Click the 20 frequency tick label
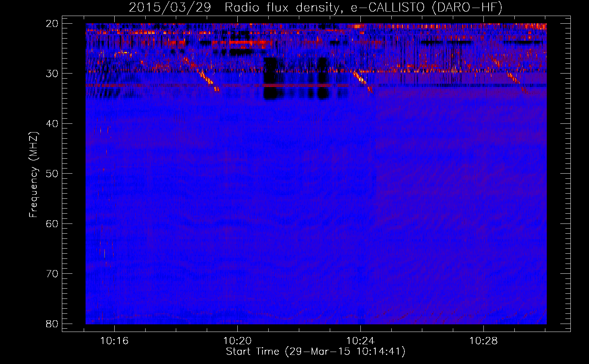The width and height of the screenshot is (589, 364). pos(52,24)
